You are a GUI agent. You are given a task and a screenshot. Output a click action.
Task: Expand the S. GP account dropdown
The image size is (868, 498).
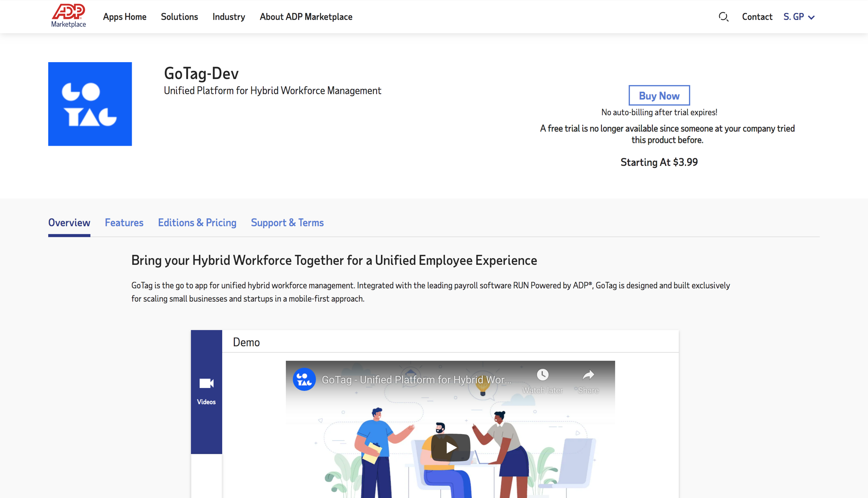pyautogui.click(x=799, y=17)
